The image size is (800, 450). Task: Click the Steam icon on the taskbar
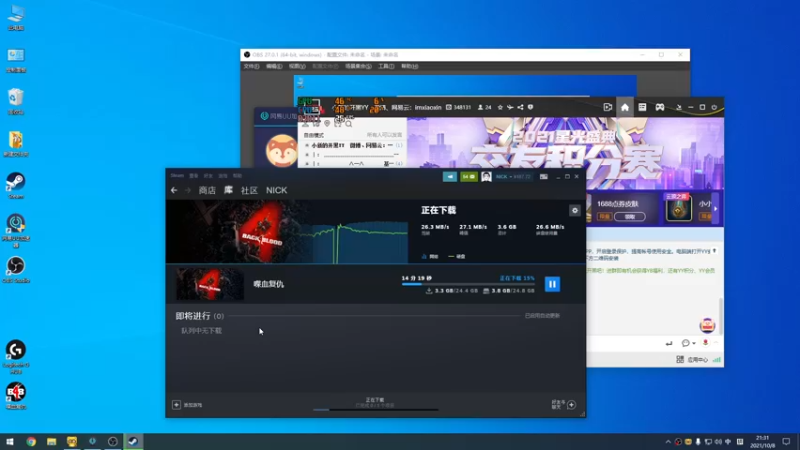pyautogui.click(x=133, y=442)
